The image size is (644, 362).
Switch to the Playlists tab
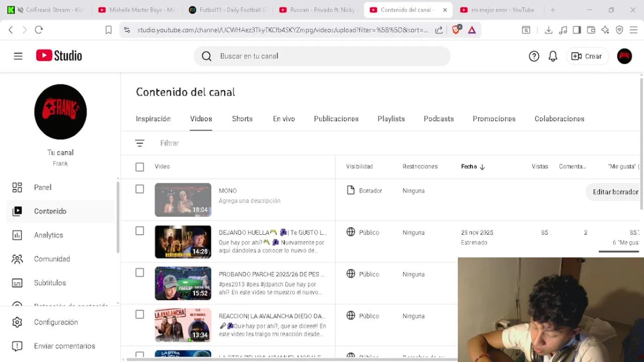click(x=391, y=119)
